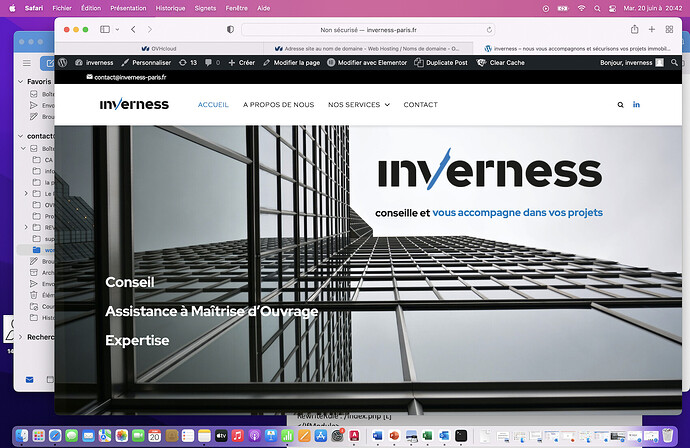Click the site search icon in header
Viewport: 690px width, 448px height.
[620, 105]
